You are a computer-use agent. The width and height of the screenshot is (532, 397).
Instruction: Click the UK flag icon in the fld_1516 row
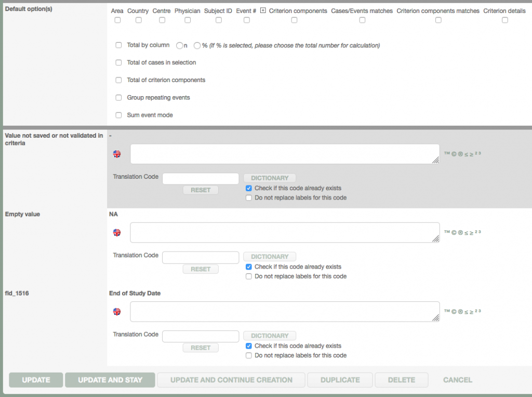117,312
